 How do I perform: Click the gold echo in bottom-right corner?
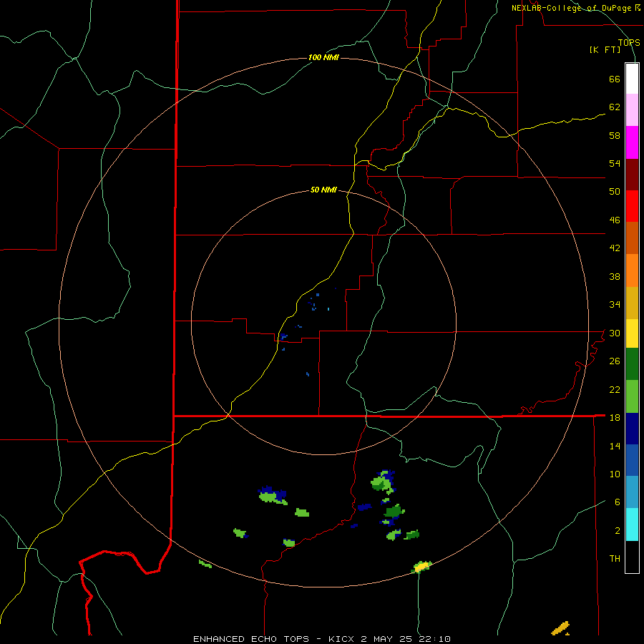(560, 628)
